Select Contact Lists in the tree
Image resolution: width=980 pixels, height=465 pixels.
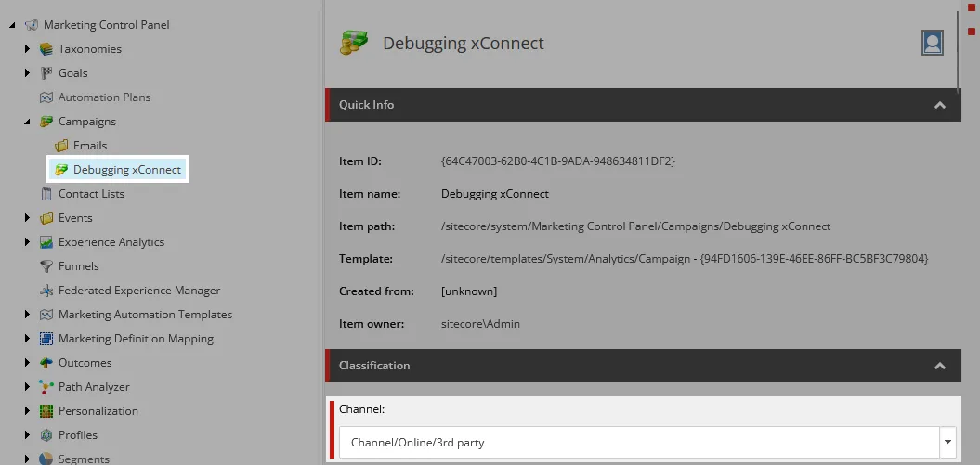click(91, 194)
